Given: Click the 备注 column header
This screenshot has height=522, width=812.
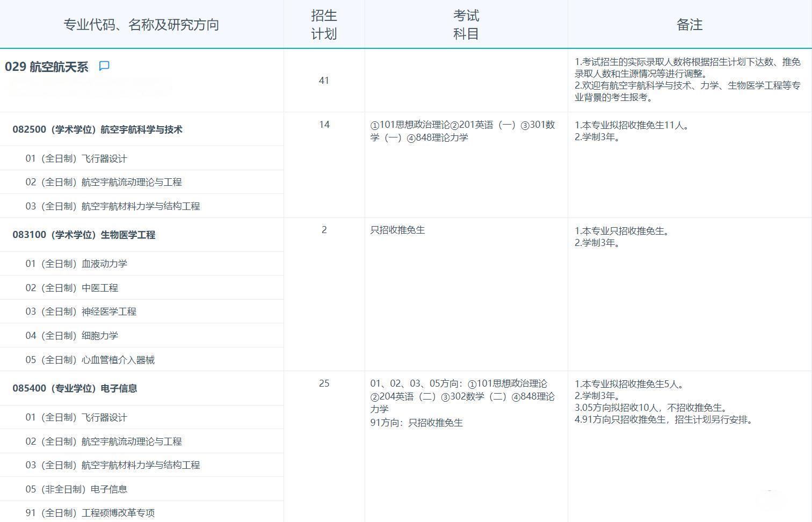Looking at the screenshot, I should pos(689,24).
